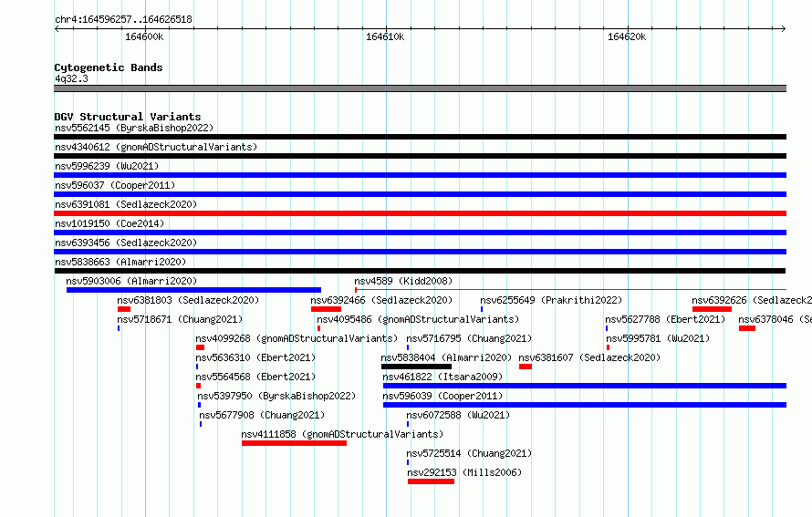Click the chr4:164596257..164626518 coordinates text
This screenshot has width=812, height=517.
pos(123,19)
